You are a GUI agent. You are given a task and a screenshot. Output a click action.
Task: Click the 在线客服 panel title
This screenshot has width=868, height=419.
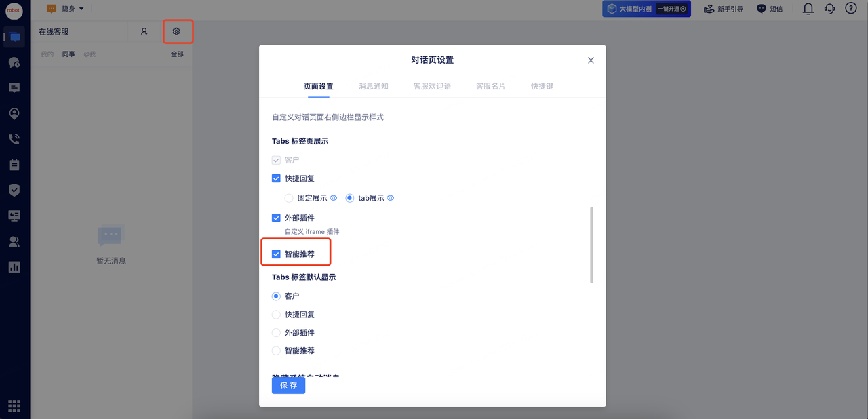pyautogui.click(x=54, y=32)
